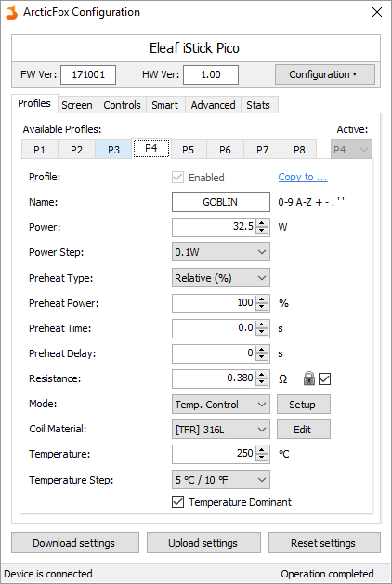Open the Coil Material dropdown
392x584 pixels.
tap(221, 430)
